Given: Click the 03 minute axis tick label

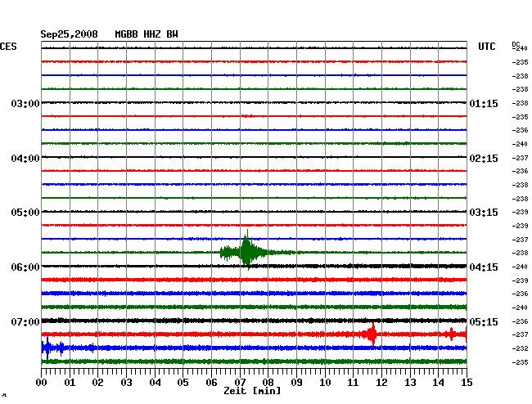Looking at the screenshot, I should pyautogui.click(x=126, y=383).
